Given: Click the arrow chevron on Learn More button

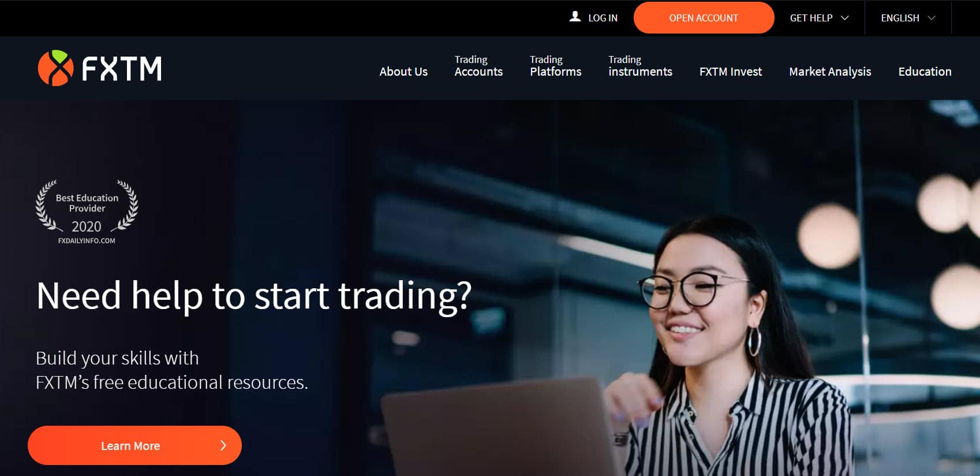Looking at the screenshot, I should tap(223, 445).
